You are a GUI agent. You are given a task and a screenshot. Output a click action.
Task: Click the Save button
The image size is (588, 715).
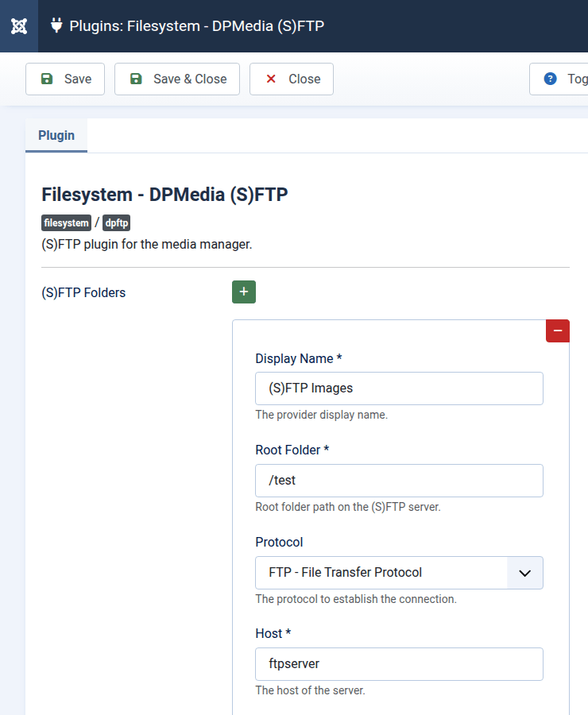(65, 79)
